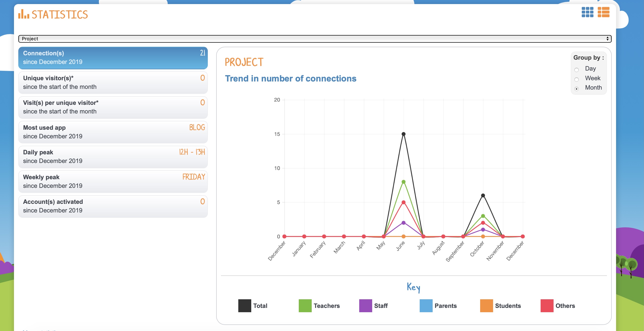Image resolution: width=644 pixels, height=331 pixels.
Task: Toggle the Teachers green legend swatch
Action: click(x=305, y=306)
